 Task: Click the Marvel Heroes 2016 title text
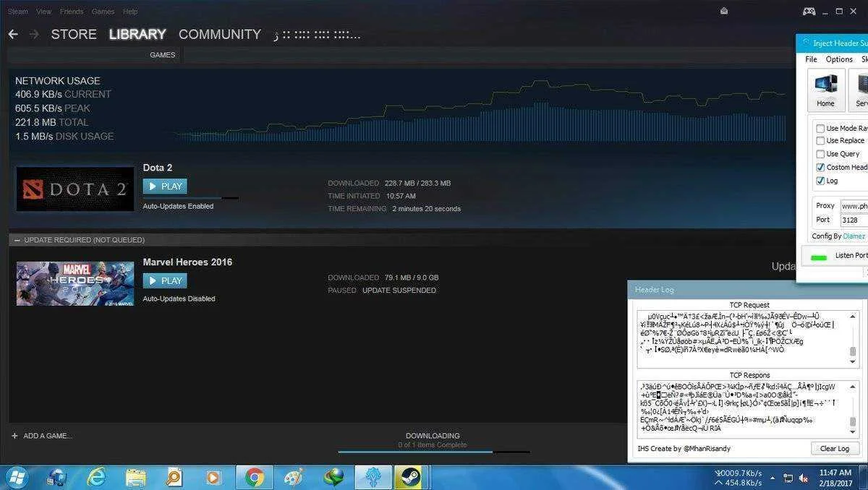(187, 262)
